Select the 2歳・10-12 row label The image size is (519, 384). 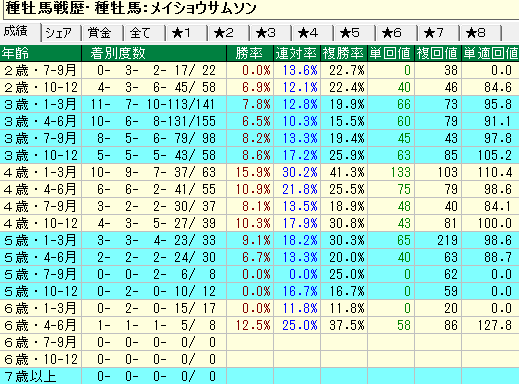pos(41,87)
